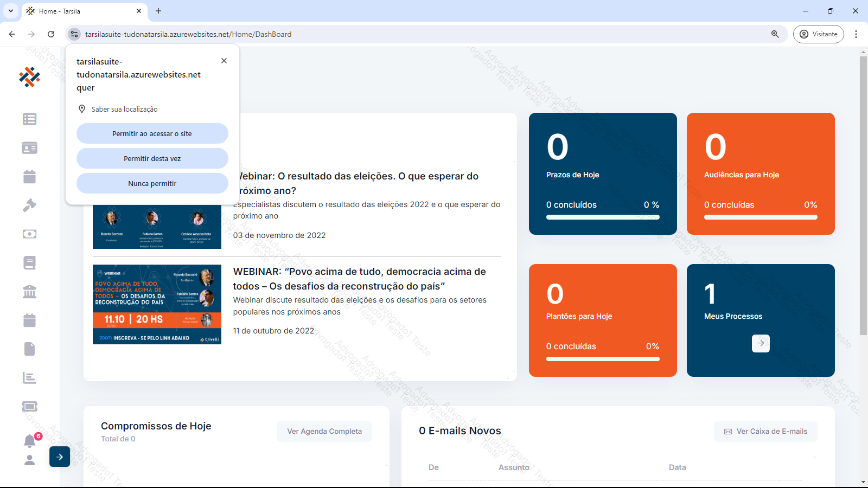This screenshot has height=488, width=868.
Task: Click Ver Agenda Completa button
Action: pyautogui.click(x=324, y=432)
